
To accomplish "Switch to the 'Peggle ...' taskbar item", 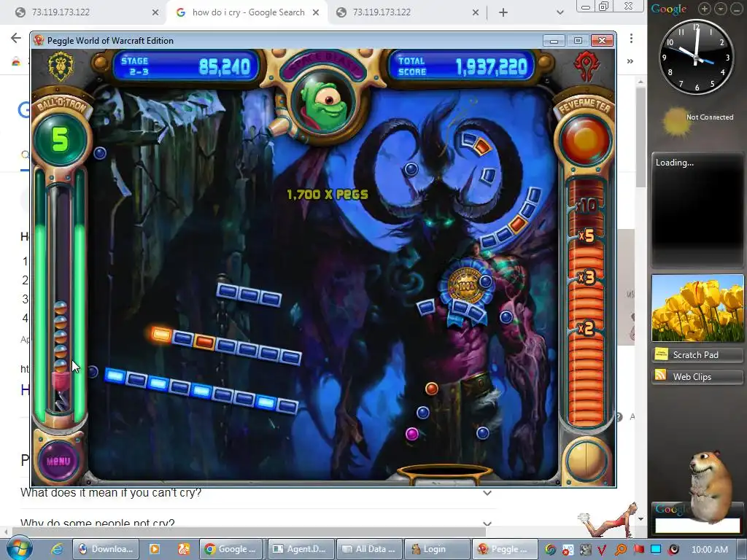I will point(505,549).
